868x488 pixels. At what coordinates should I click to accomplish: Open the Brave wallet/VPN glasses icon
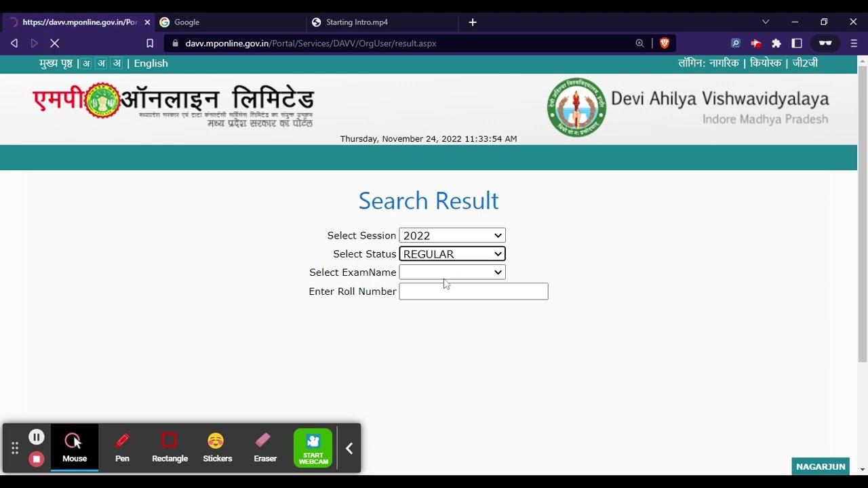pyautogui.click(x=825, y=43)
